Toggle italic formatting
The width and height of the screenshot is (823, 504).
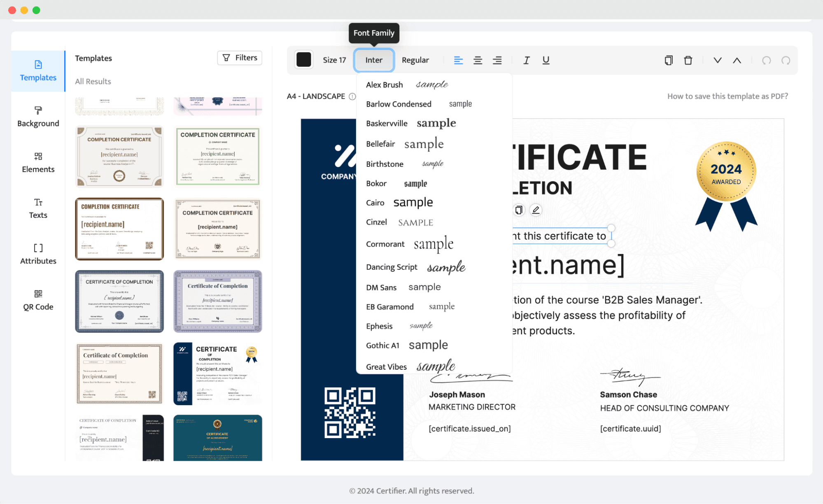tap(526, 60)
